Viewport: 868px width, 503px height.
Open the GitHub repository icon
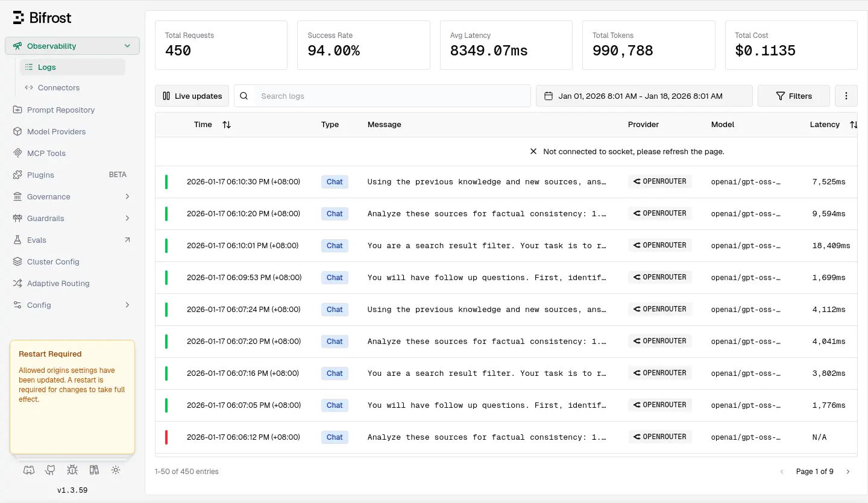coord(51,470)
